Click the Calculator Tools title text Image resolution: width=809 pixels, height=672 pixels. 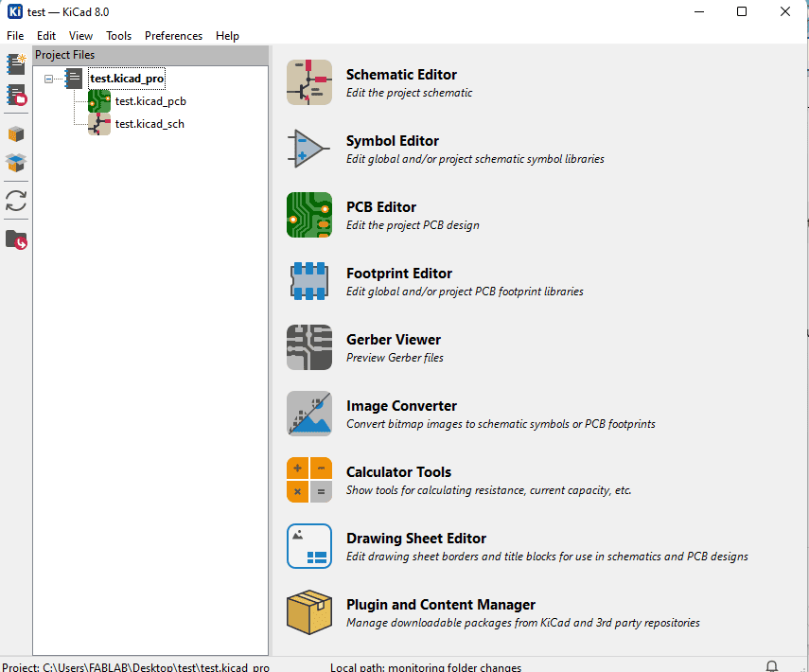399,472
